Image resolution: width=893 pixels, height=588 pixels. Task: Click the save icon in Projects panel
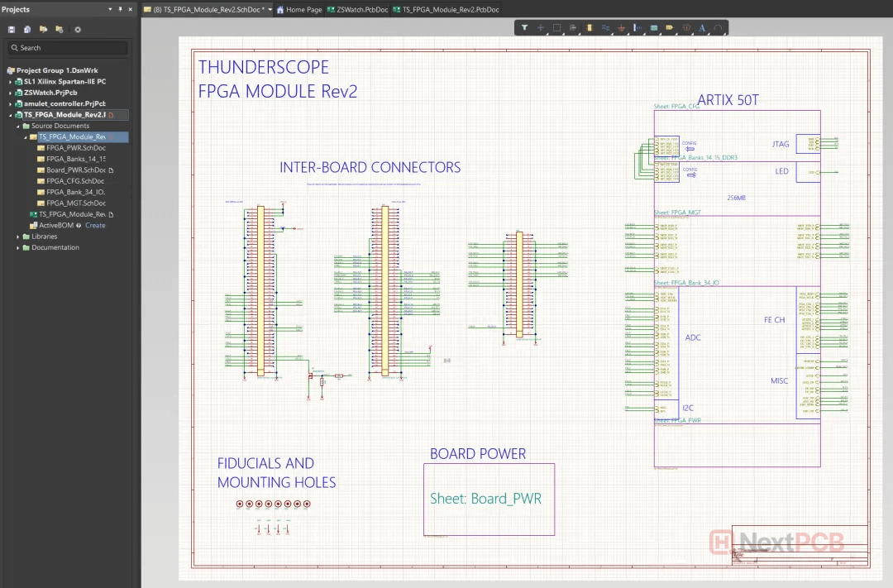pos(12,29)
